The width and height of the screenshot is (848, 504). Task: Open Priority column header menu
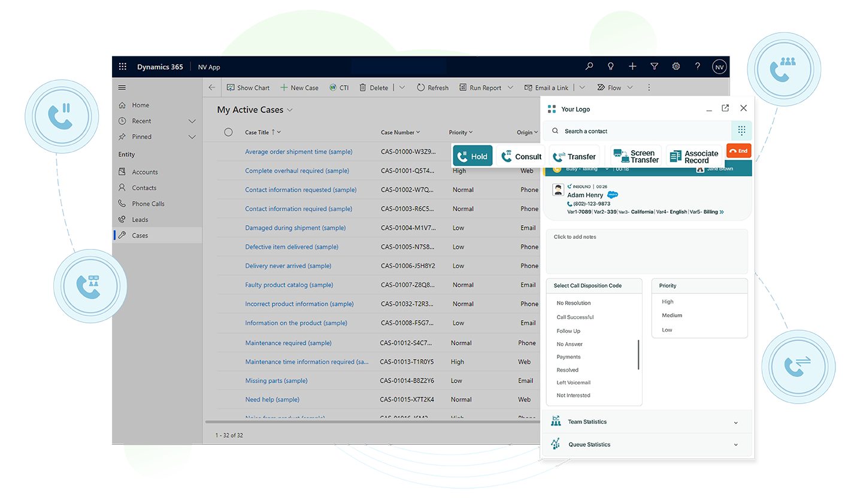461,132
